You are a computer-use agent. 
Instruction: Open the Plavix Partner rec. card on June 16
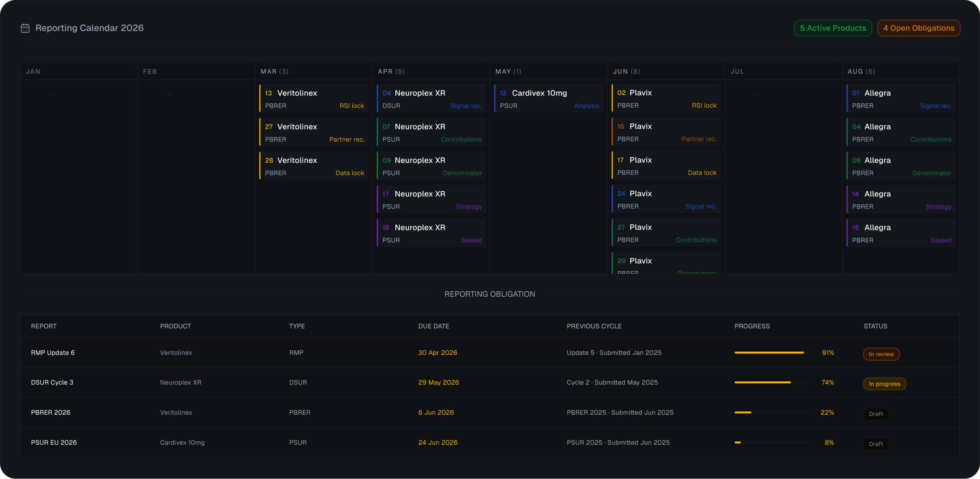point(666,132)
